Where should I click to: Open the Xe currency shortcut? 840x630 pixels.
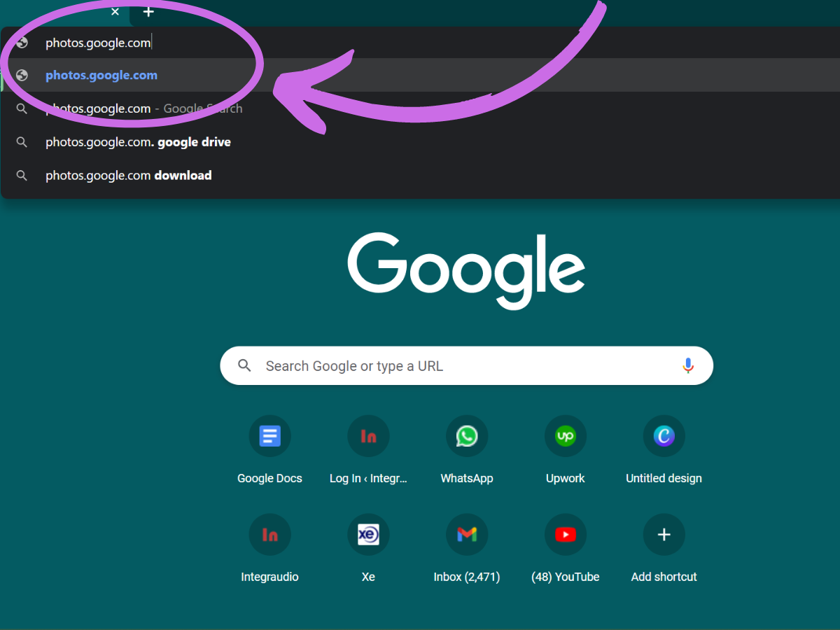[368, 549]
